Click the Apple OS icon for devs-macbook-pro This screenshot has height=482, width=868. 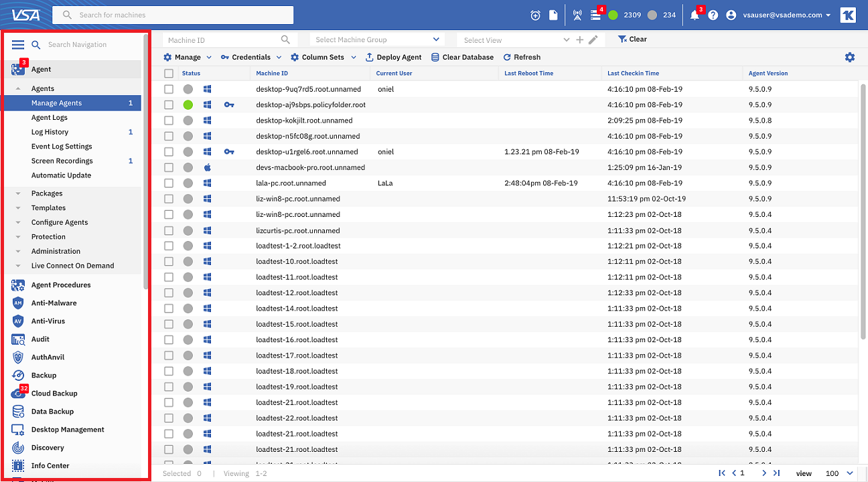[208, 167]
